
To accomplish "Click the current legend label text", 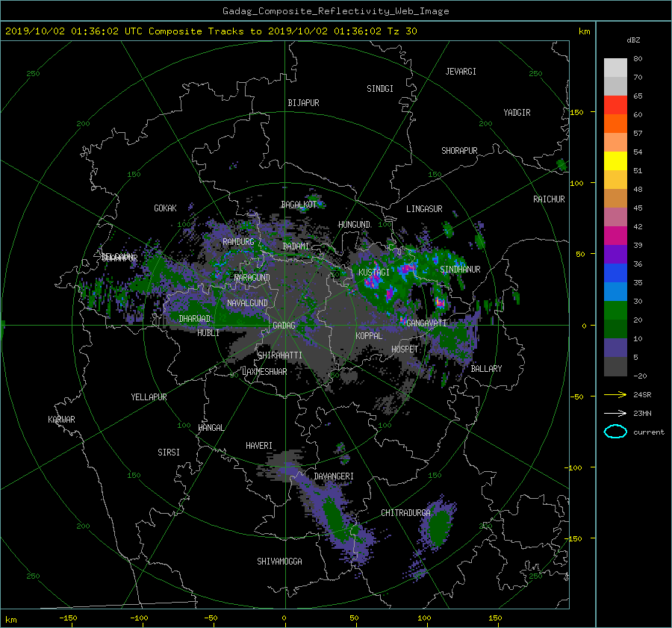I will 649,432.
